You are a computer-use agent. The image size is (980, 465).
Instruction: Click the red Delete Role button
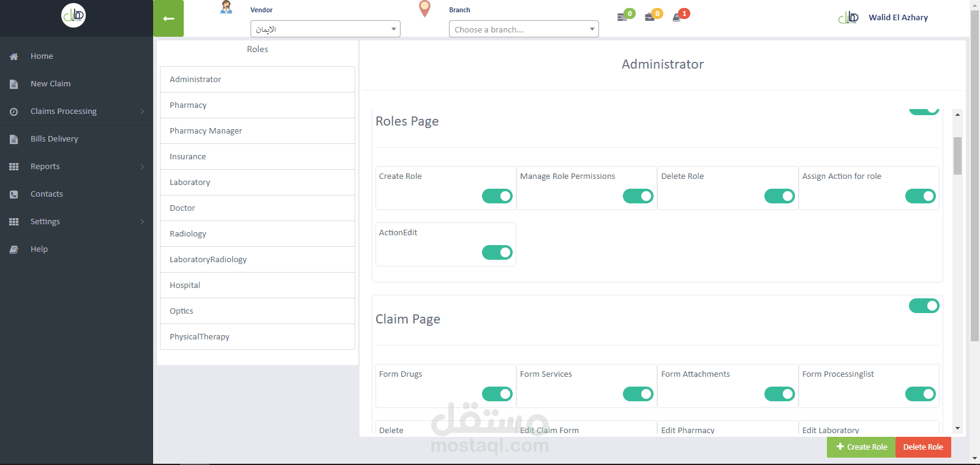(x=923, y=447)
